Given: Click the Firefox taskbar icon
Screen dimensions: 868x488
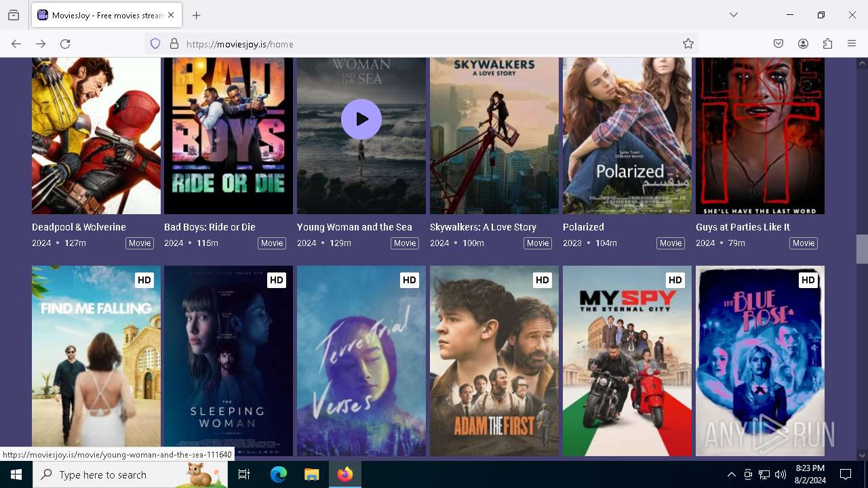Looking at the screenshot, I should (x=345, y=474).
